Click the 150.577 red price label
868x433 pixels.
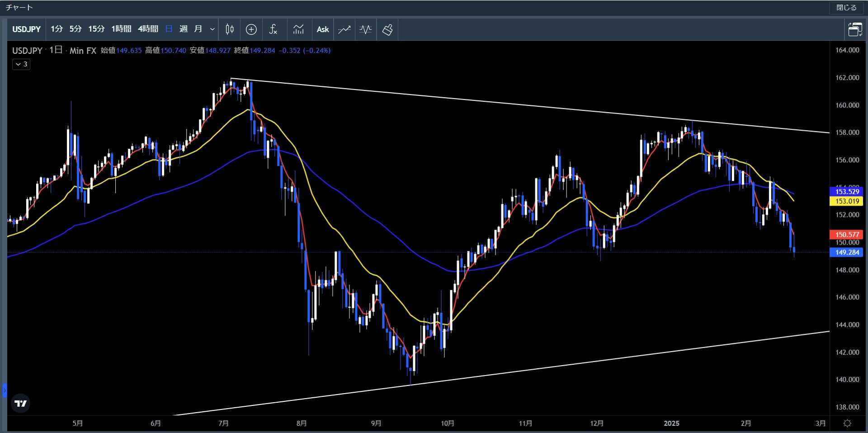pyautogui.click(x=847, y=235)
